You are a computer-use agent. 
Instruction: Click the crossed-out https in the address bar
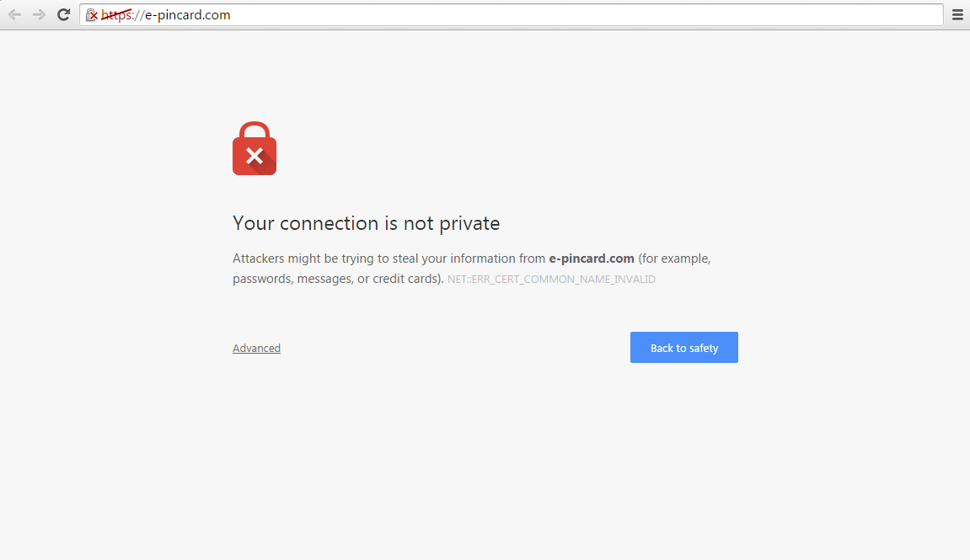click(116, 15)
